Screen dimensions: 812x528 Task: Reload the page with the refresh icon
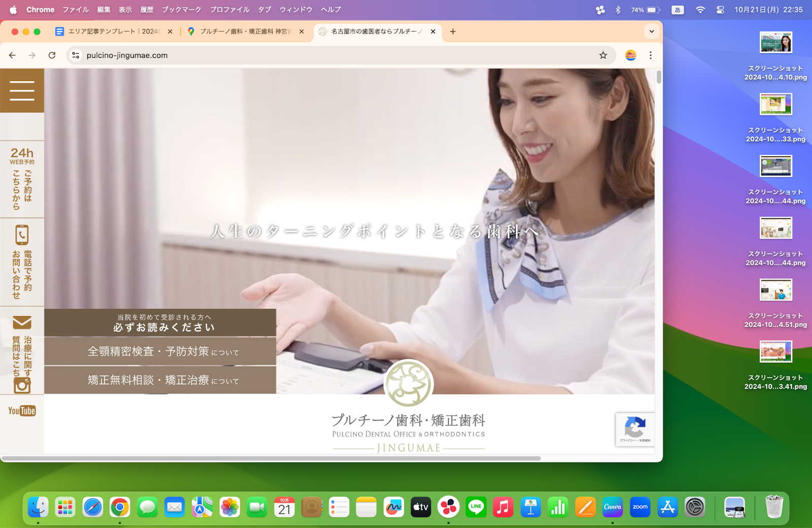click(x=52, y=55)
